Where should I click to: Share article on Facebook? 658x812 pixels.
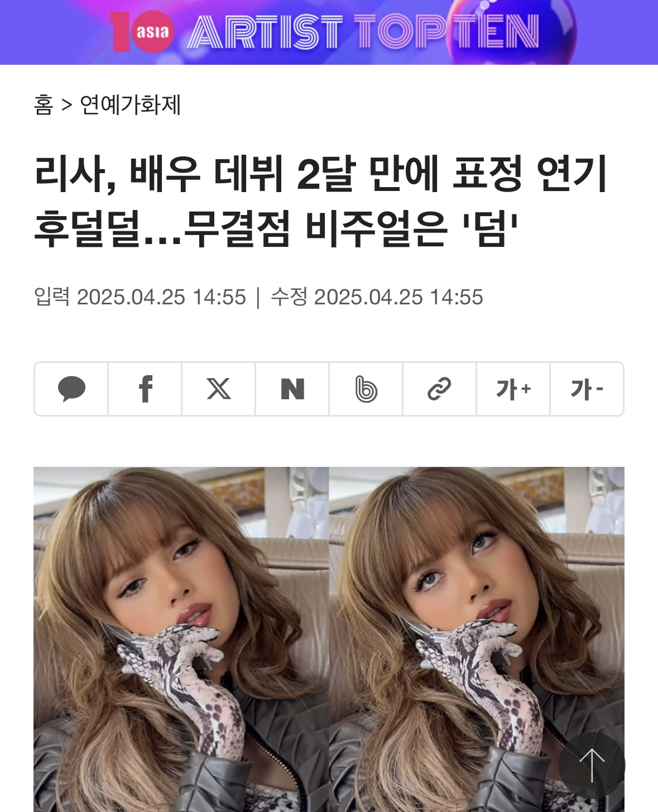pos(145,389)
